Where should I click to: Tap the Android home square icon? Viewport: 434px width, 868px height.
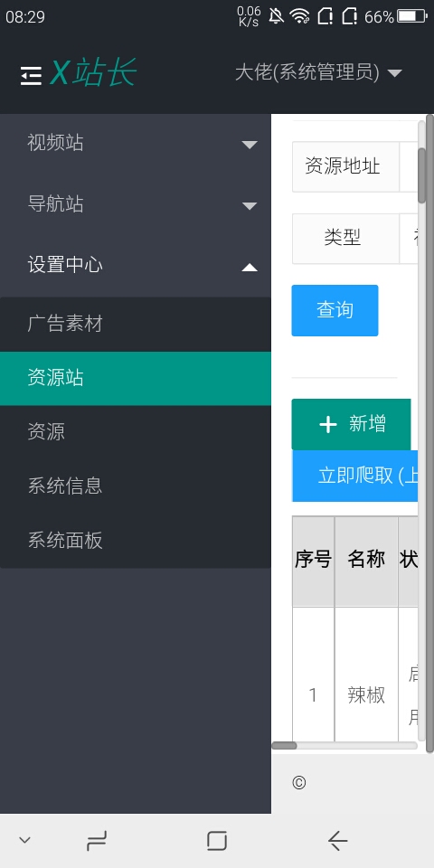click(216, 841)
